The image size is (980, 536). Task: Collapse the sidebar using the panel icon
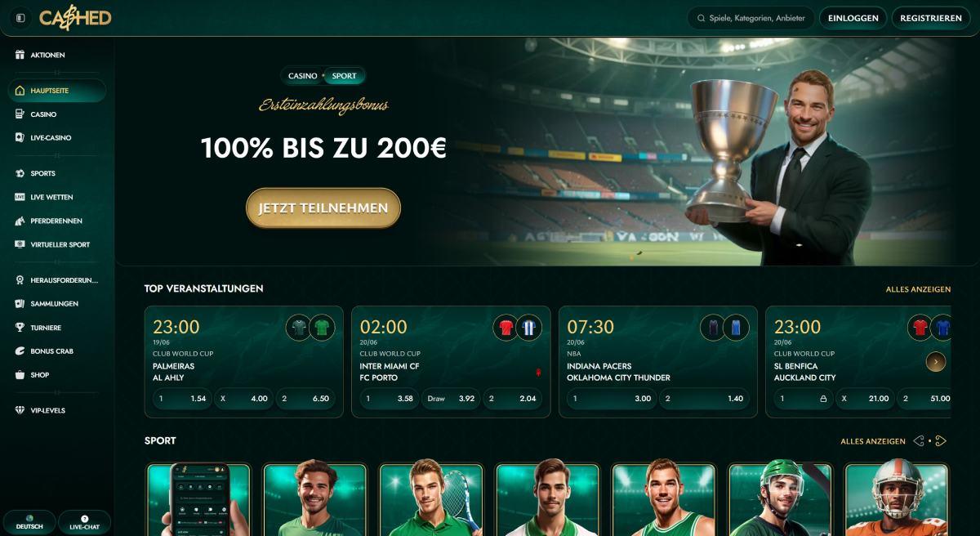[20, 18]
